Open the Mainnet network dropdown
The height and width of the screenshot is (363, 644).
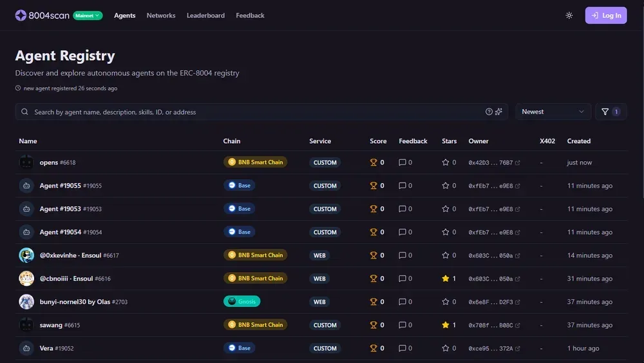[x=88, y=15]
